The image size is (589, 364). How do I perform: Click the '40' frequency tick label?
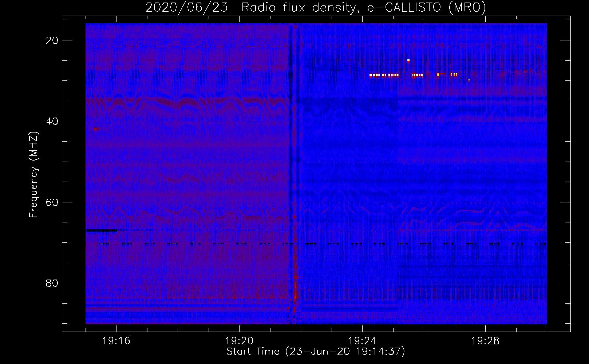[x=52, y=121]
